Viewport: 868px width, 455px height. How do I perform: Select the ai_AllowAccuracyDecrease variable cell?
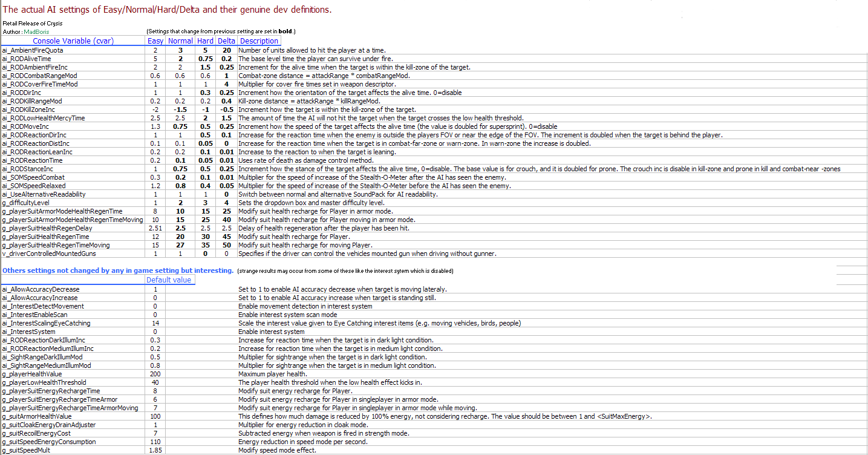click(x=73, y=289)
